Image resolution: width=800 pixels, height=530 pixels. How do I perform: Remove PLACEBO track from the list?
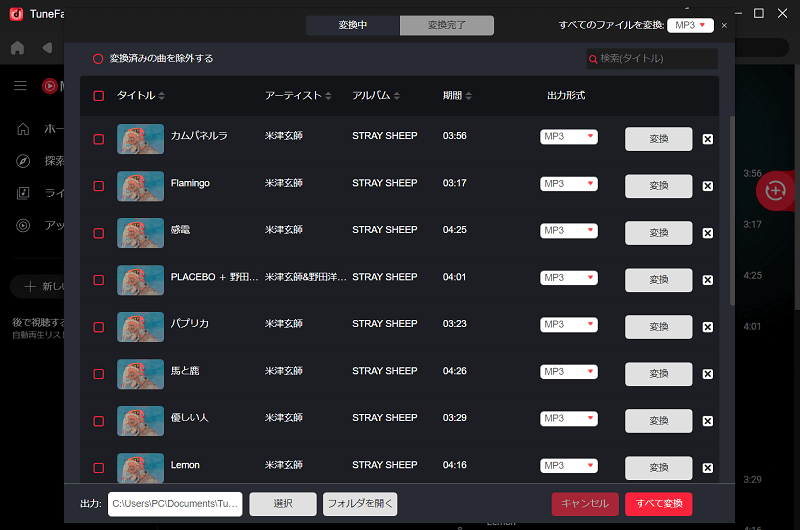(x=708, y=280)
